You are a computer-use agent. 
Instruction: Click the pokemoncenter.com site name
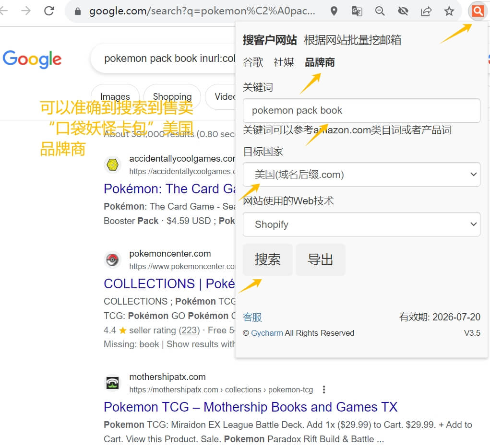tap(170, 254)
